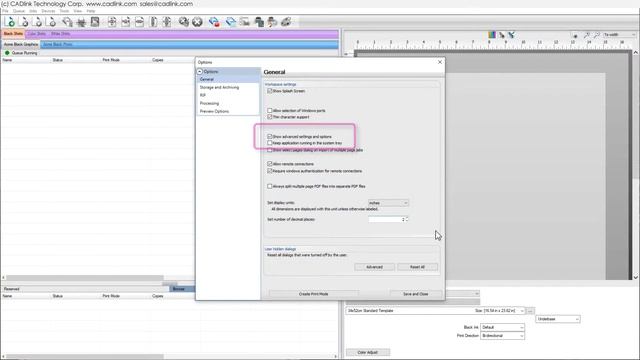640x360 pixels.
Task: Switch to the Color Shirts queue tab
Action: (37, 34)
